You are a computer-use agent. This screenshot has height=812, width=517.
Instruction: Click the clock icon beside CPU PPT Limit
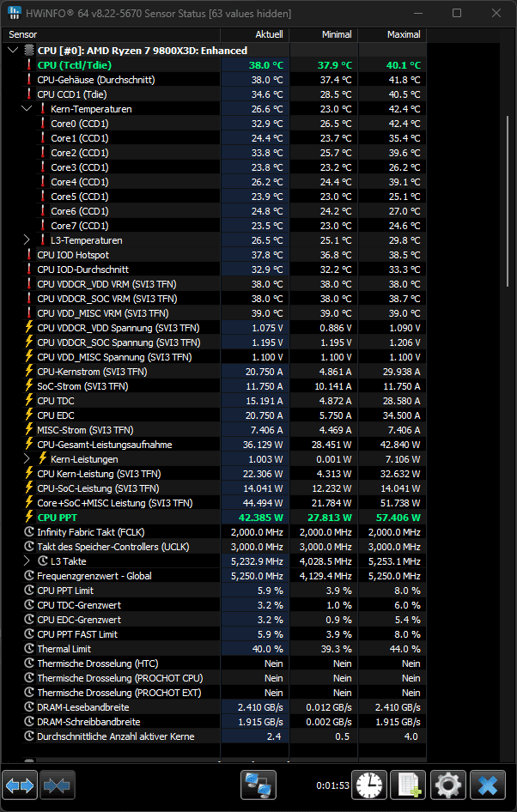[29, 591]
